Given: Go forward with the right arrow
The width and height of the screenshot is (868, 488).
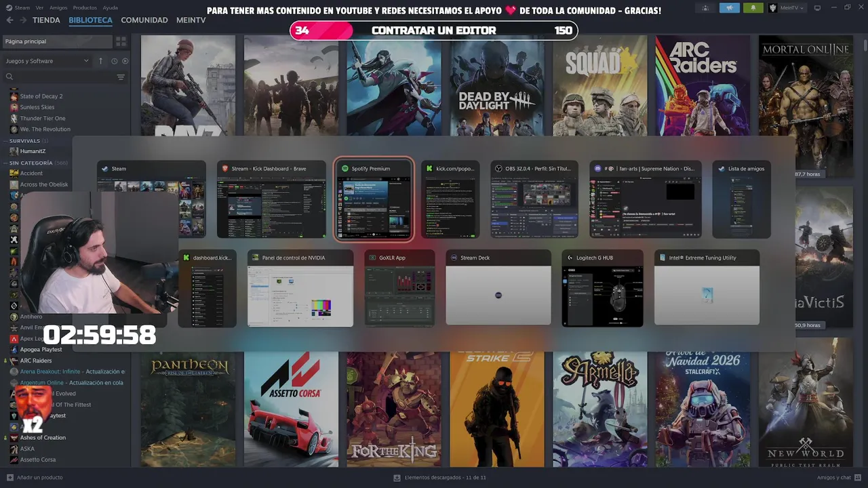Looking at the screenshot, I should point(24,20).
